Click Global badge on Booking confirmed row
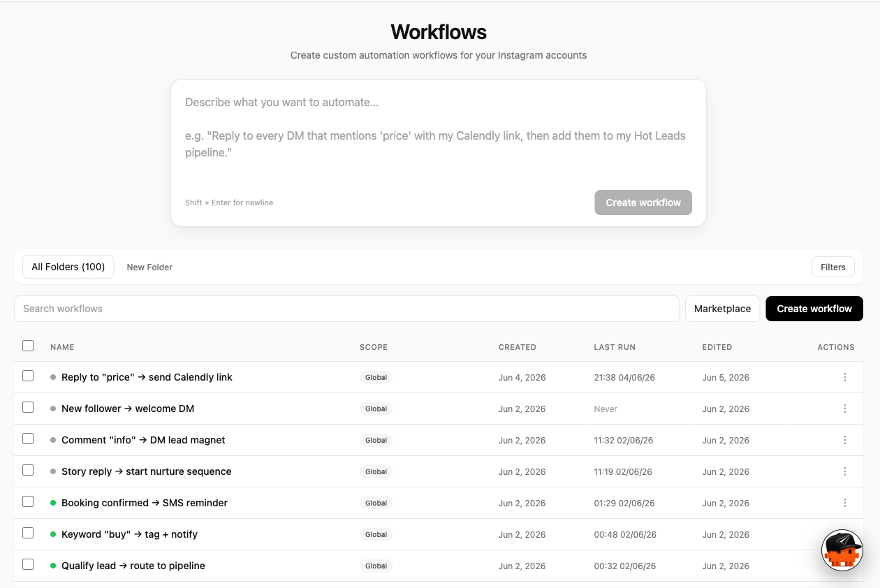Image resolution: width=880 pixels, height=588 pixels. tap(376, 503)
